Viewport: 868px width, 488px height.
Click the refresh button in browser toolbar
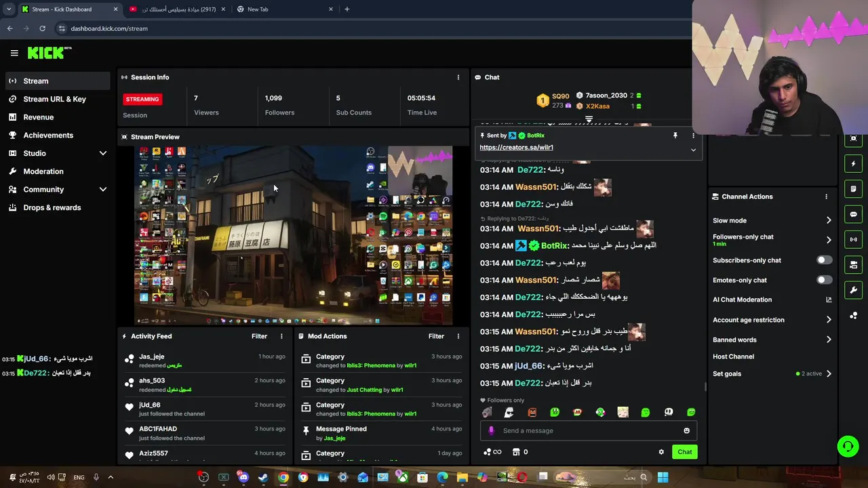click(42, 28)
